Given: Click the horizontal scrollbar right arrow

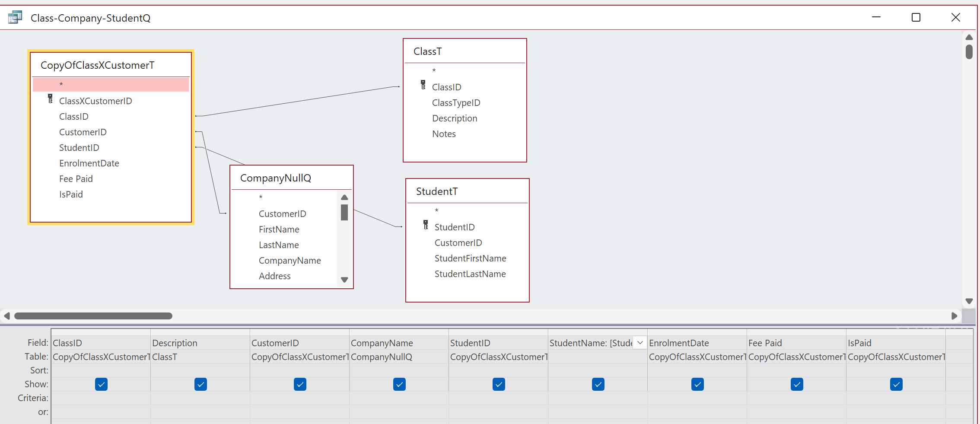Looking at the screenshot, I should click(x=954, y=316).
